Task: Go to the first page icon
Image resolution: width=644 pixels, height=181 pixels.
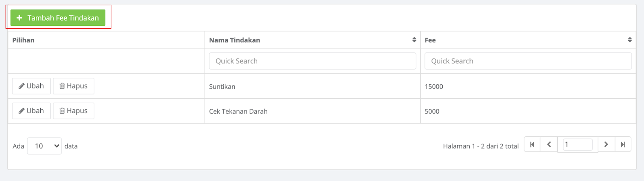Action: 532,144
